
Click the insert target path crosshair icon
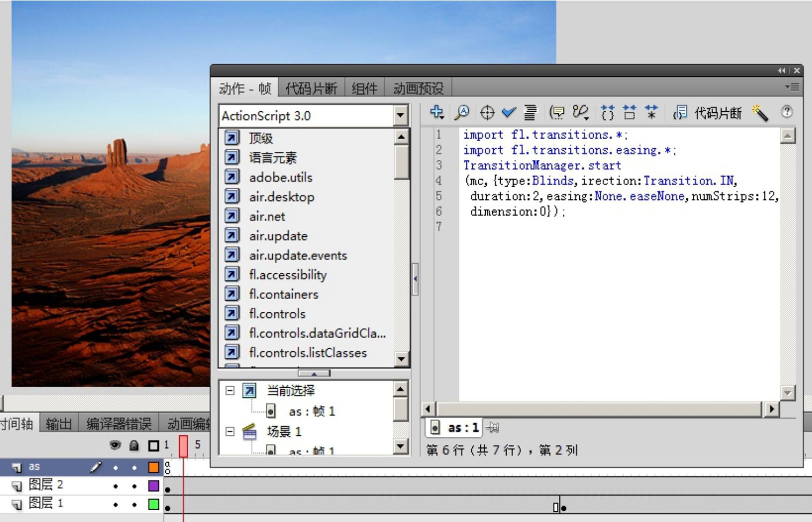487,112
